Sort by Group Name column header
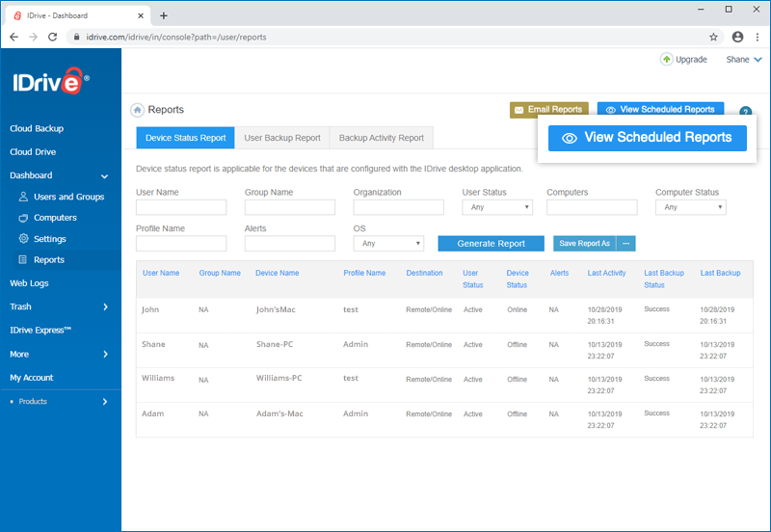 point(220,273)
